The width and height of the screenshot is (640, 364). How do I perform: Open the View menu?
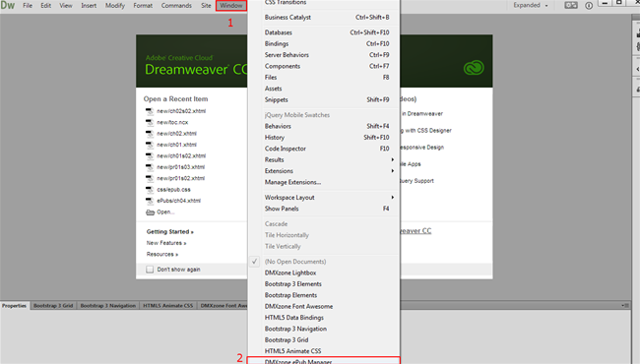[66, 6]
